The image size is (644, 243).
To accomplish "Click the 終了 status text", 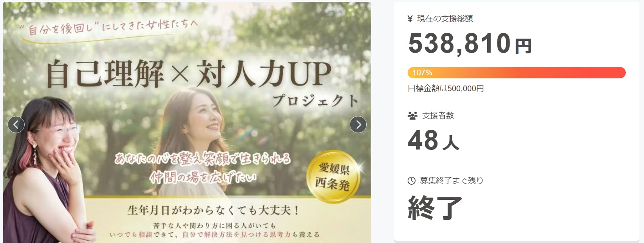I will [435, 208].
